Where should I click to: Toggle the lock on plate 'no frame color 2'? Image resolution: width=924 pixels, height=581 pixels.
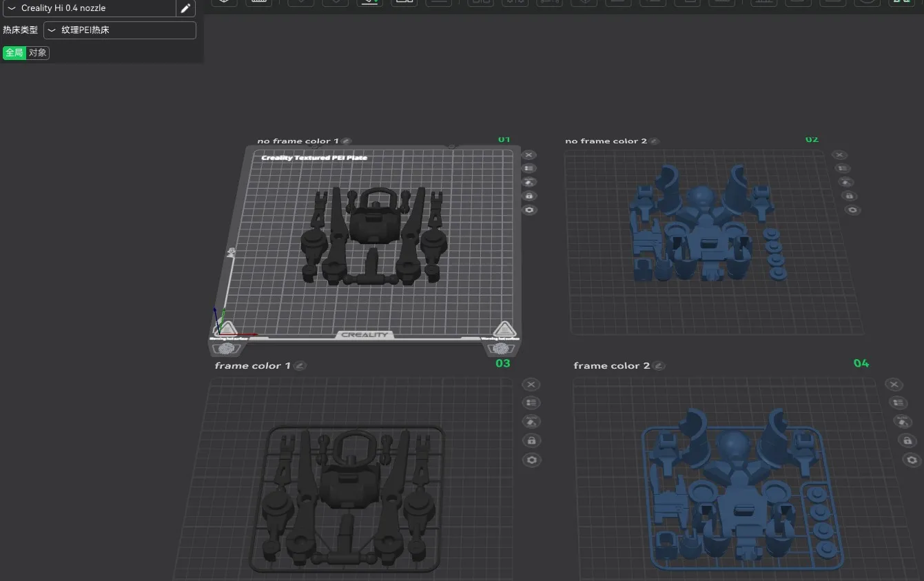pyautogui.click(x=848, y=196)
